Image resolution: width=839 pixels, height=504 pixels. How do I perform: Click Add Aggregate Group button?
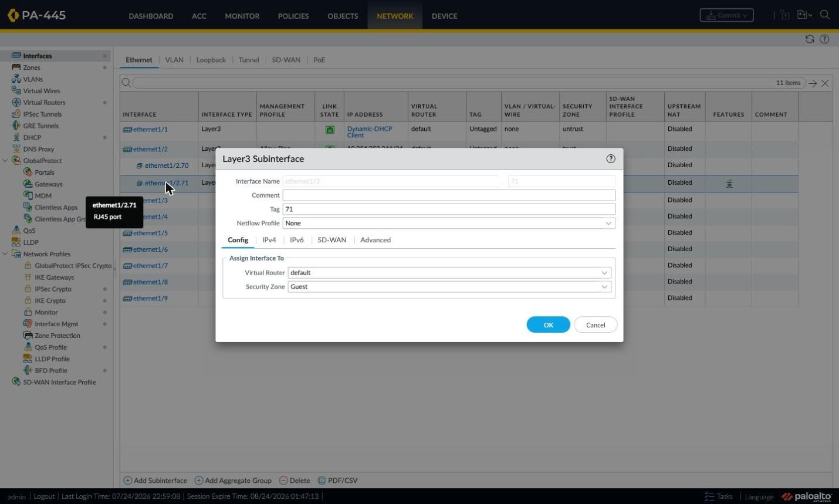coord(233,481)
